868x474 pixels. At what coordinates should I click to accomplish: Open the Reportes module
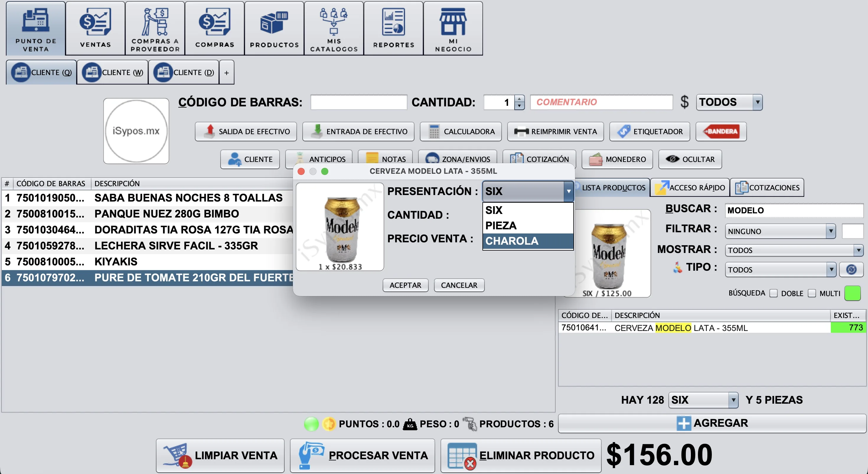coord(394,28)
